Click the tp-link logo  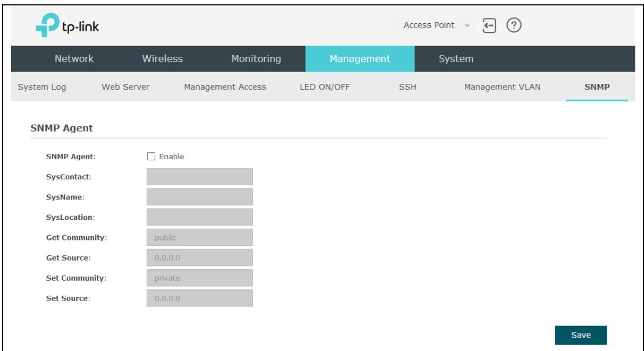pyautogui.click(x=67, y=25)
